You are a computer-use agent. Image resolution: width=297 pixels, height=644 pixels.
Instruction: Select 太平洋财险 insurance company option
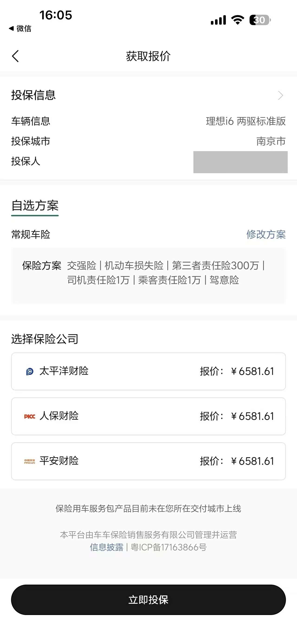click(148, 371)
